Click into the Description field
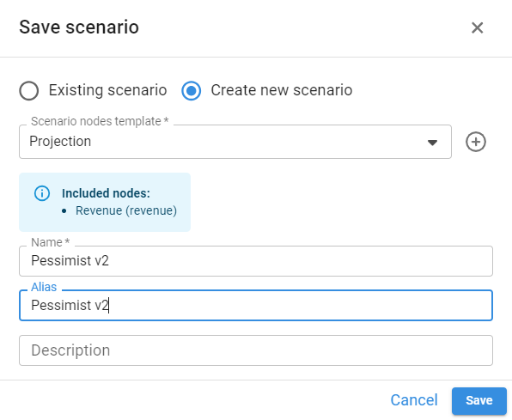The width and height of the screenshot is (512, 420). tap(256, 350)
